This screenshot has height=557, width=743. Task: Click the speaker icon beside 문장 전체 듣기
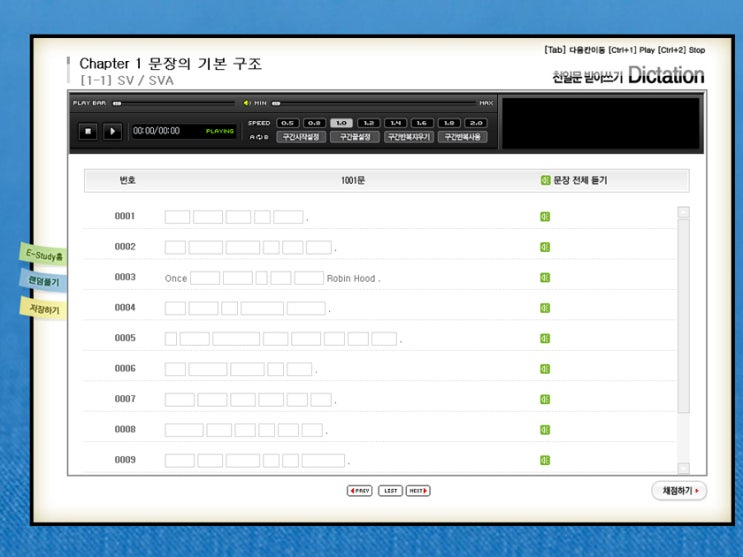(545, 180)
